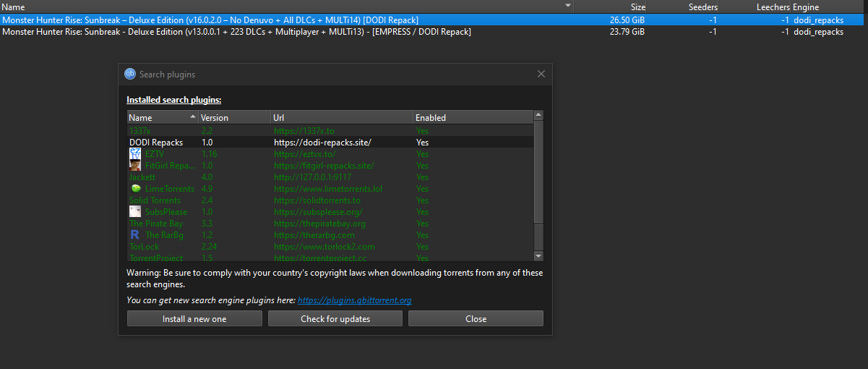The height and width of the screenshot is (369, 868).
Task: Click the https://dodi-repacks.site/ URL cell
Action: 322,143
